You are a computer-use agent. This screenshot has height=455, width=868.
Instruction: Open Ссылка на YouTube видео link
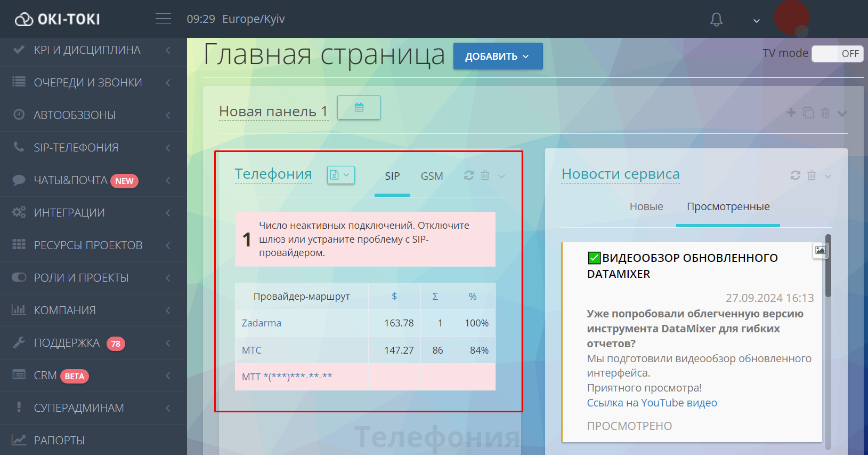point(652,403)
